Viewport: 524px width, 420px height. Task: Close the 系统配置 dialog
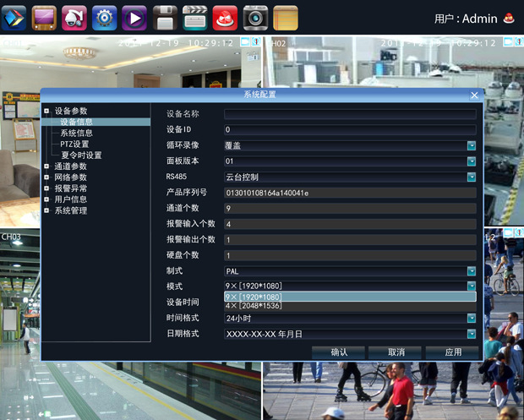[x=474, y=95]
